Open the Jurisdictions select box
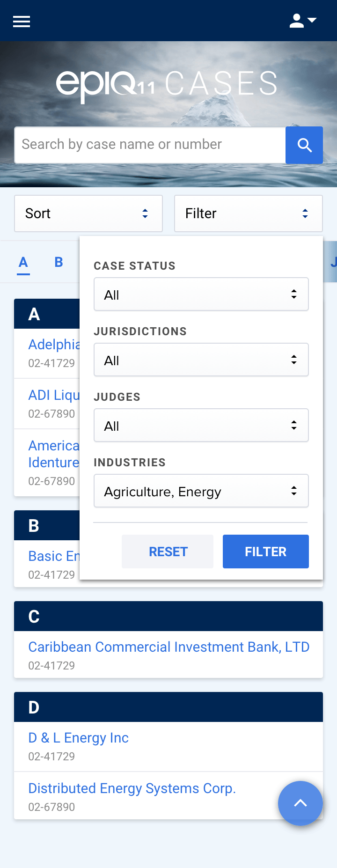Screen dimensions: 337x868 point(201,360)
